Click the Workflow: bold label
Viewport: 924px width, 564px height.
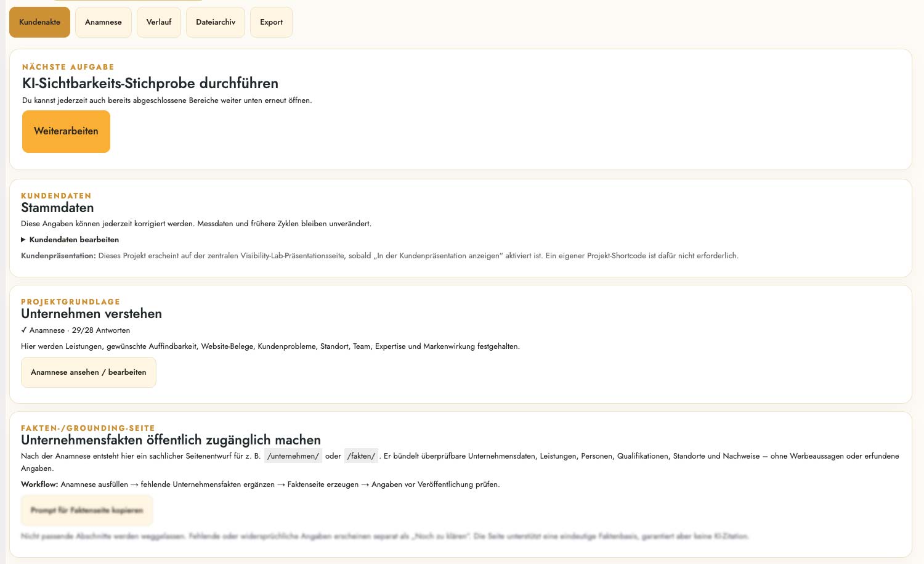tap(39, 484)
